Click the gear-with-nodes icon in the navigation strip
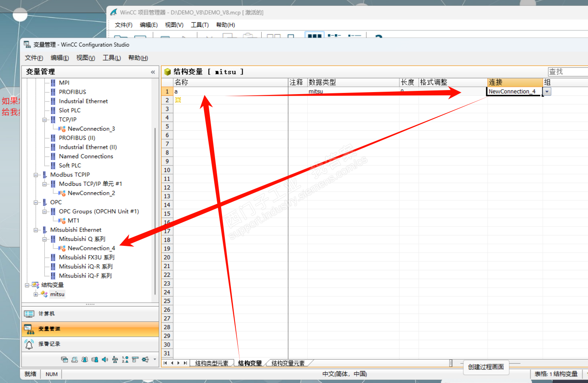Viewport: 588px width, 383px height. tap(145, 359)
